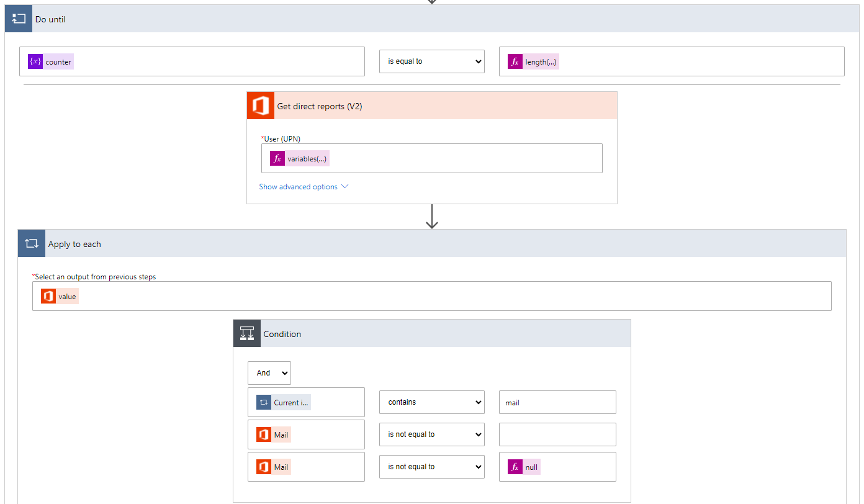Click the Current item token in Condition
864x504 pixels.
[284, 402]
